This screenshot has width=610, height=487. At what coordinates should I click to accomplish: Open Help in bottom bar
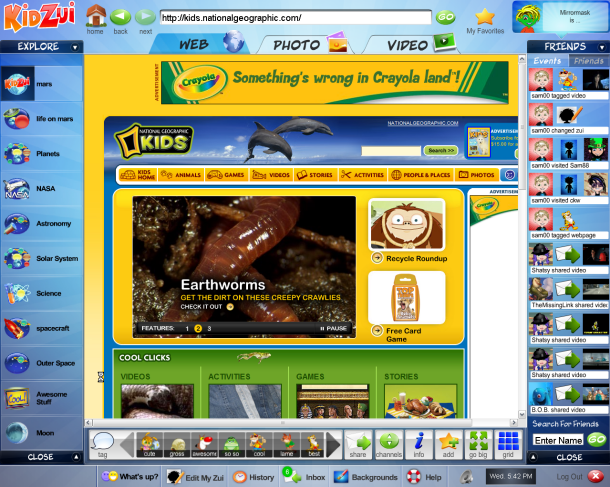[424, 477]
